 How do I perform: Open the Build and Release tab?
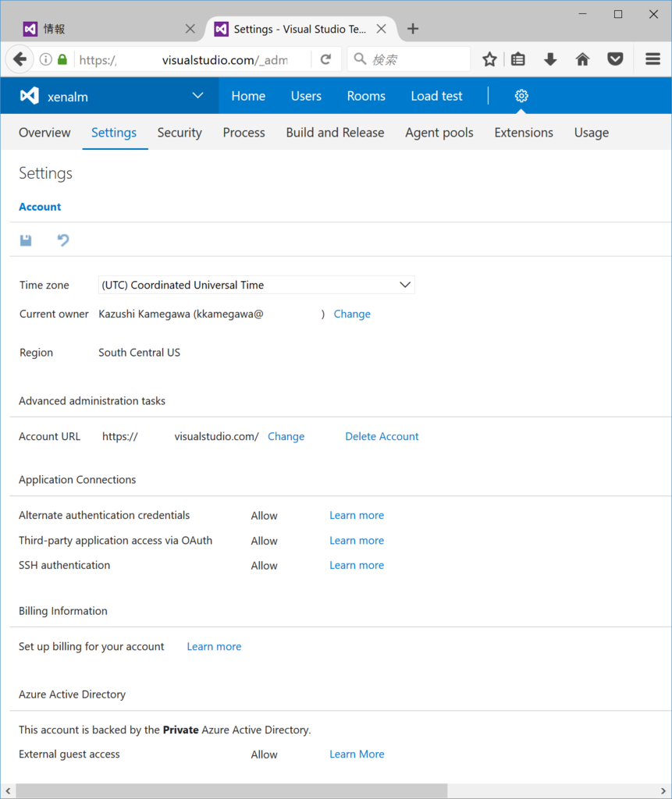coord(335,133)
